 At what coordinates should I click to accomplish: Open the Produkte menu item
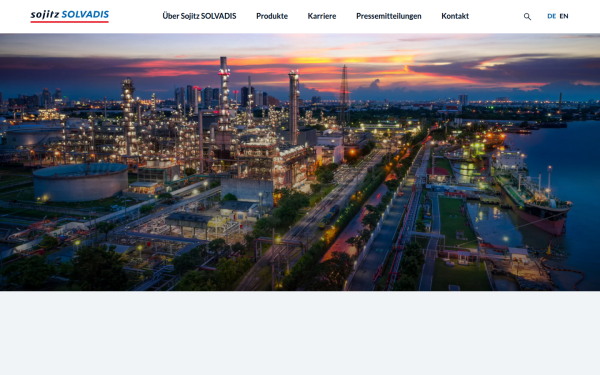tap(272, 16)
